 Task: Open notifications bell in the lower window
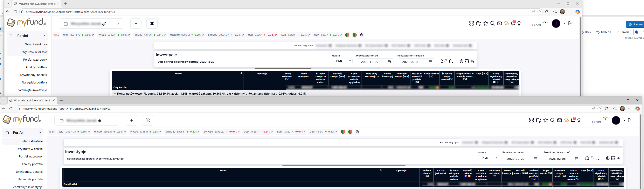[573, 120]
